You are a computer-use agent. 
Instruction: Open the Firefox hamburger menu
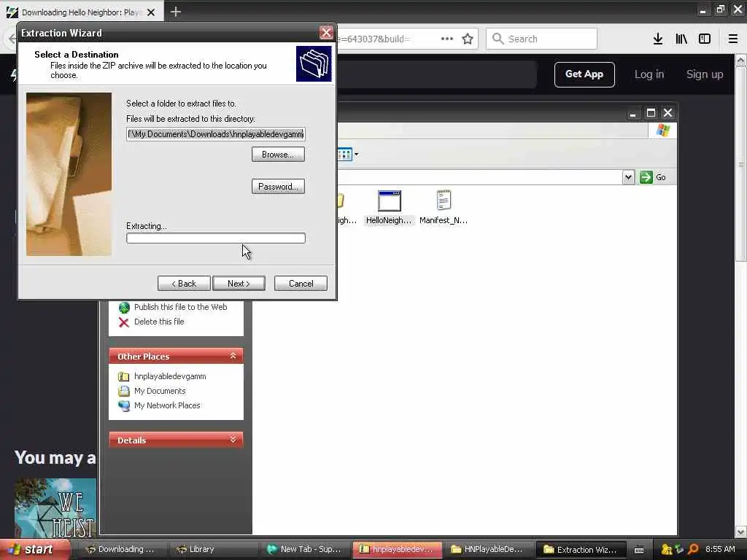coord(733,39)
